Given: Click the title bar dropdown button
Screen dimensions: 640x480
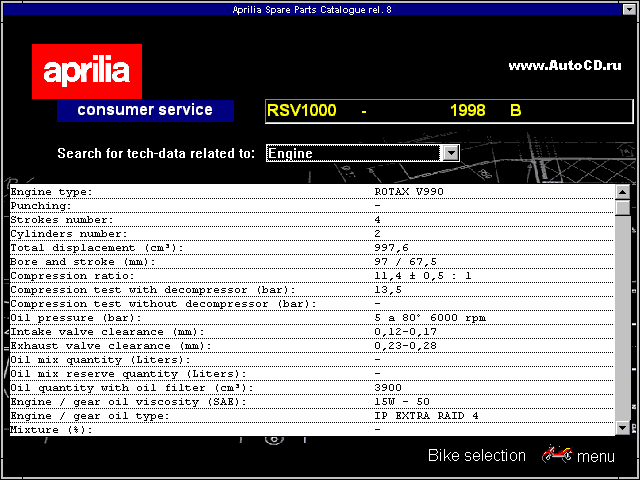Looking at the screenshot, I should tap(629, 9).
